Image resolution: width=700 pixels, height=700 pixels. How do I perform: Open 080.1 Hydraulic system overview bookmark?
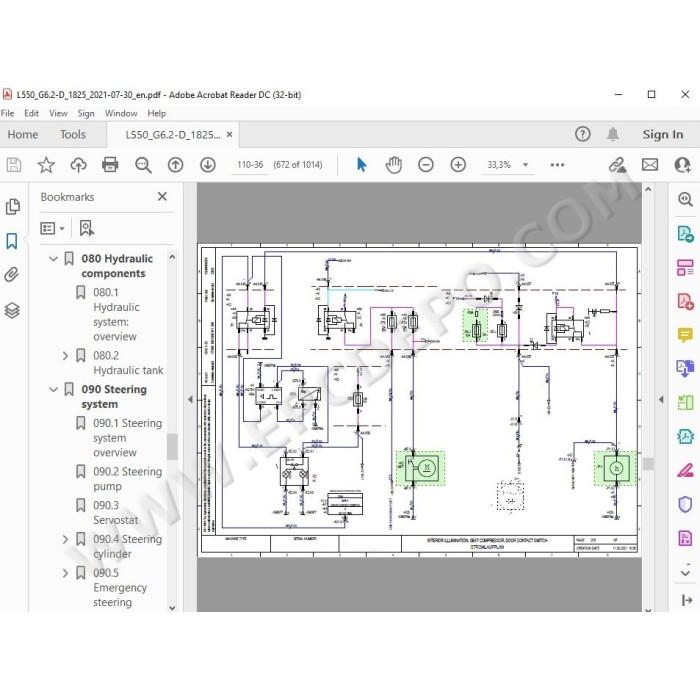(x=116, y=314)
